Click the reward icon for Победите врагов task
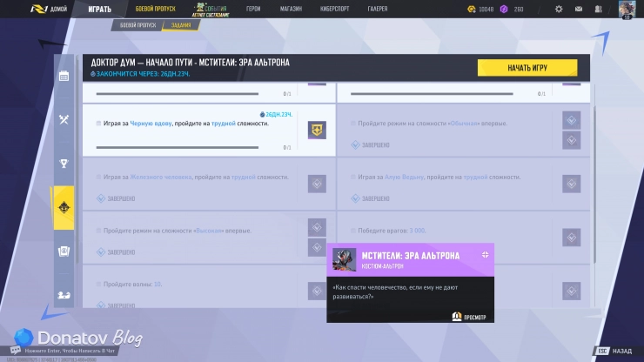The width and height of the screenshot is (644, 362). tap(571, 238)
